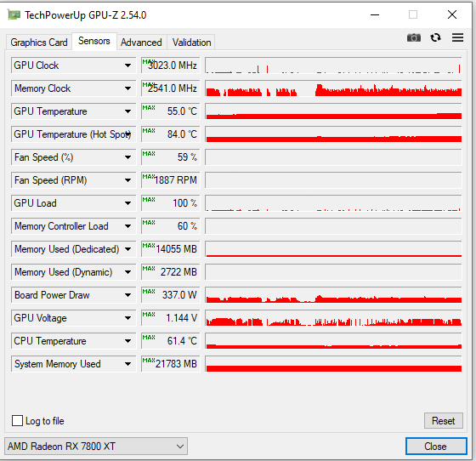Screen dimensions: 476x461
Task: Open the hamburger menu icon
Action: tap(457, 37)
